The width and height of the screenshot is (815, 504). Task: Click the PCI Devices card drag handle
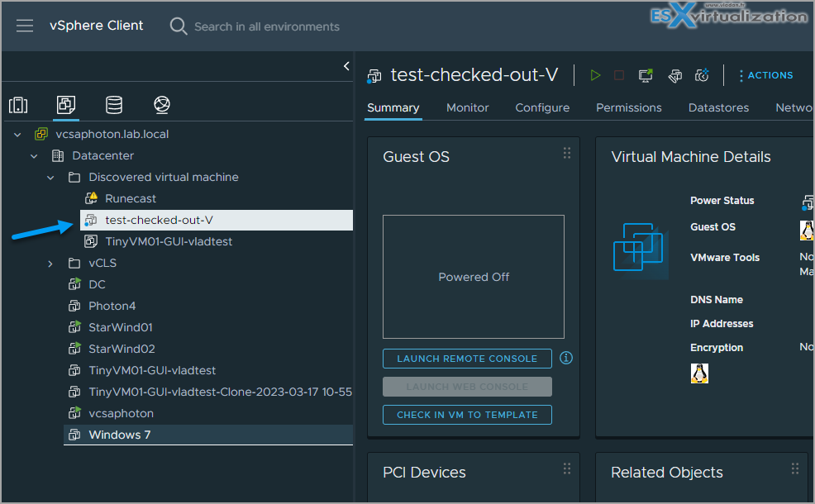tap(566, 468)
